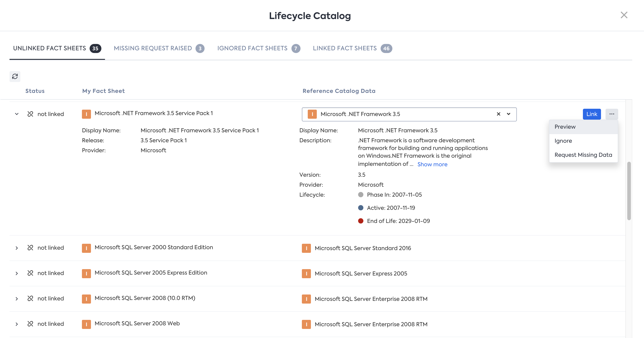Choose Ignore from the actions menu
644x338 pixels.
[584, 141]
